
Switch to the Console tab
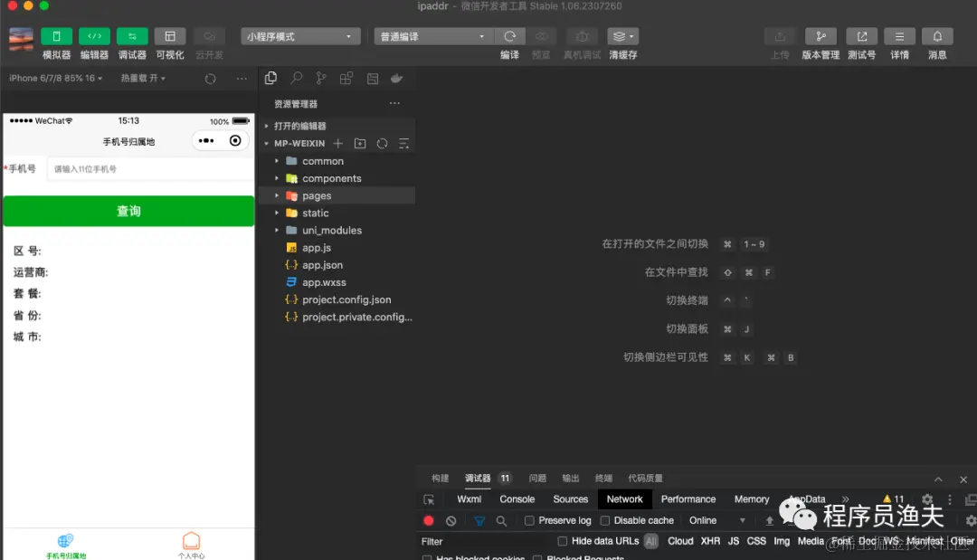click(517, 498)
